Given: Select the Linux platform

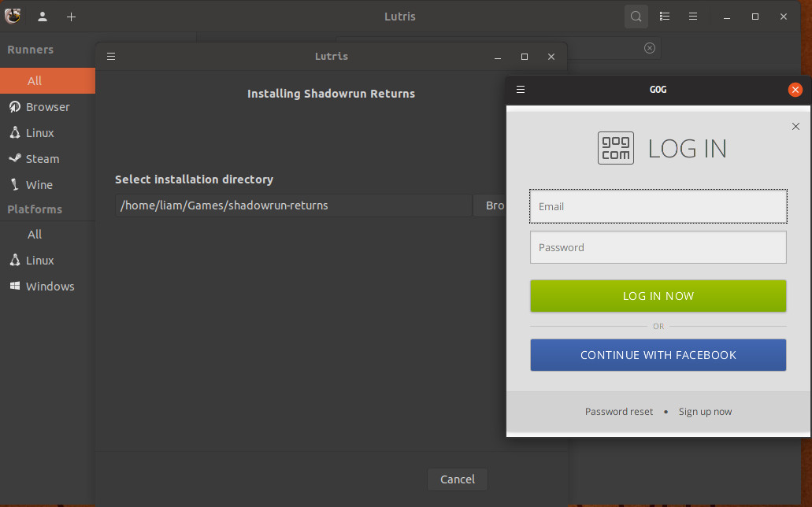Looking at the screenshot, I should pyautogui.click(x=47, y=260).
